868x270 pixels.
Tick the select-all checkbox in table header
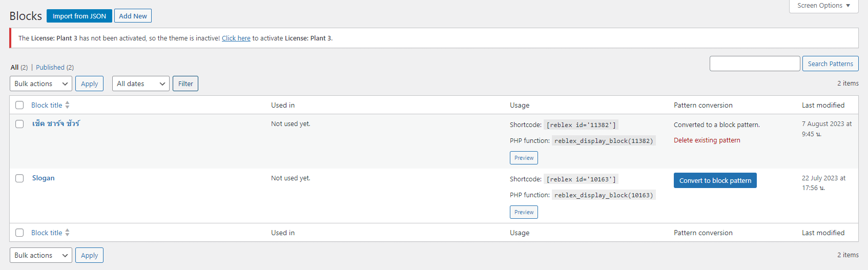coord(19,105)
